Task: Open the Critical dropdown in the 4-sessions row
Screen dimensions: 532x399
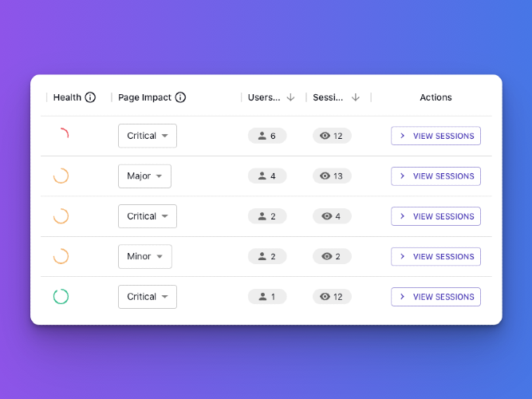Action: coord(148,216)
